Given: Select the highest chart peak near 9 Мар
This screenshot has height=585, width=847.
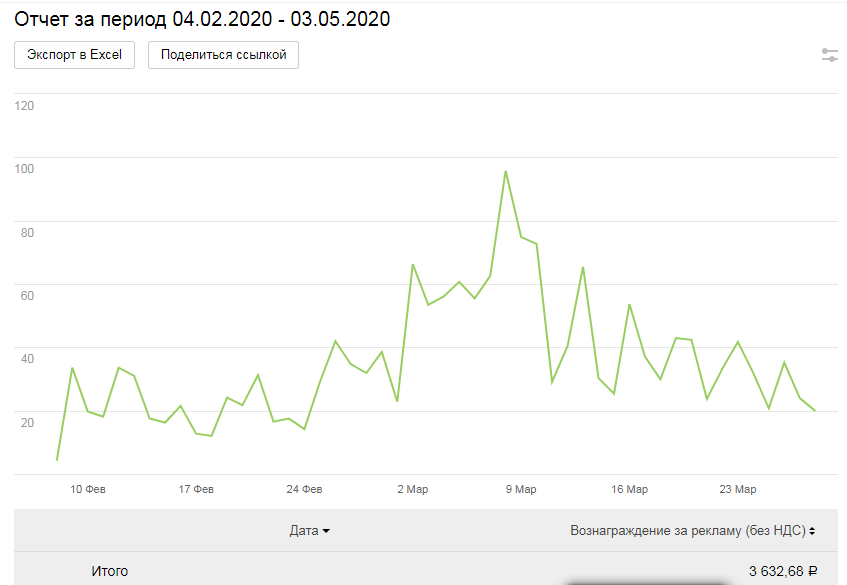Looking at the screenshot, I should (x=506, y=171).
